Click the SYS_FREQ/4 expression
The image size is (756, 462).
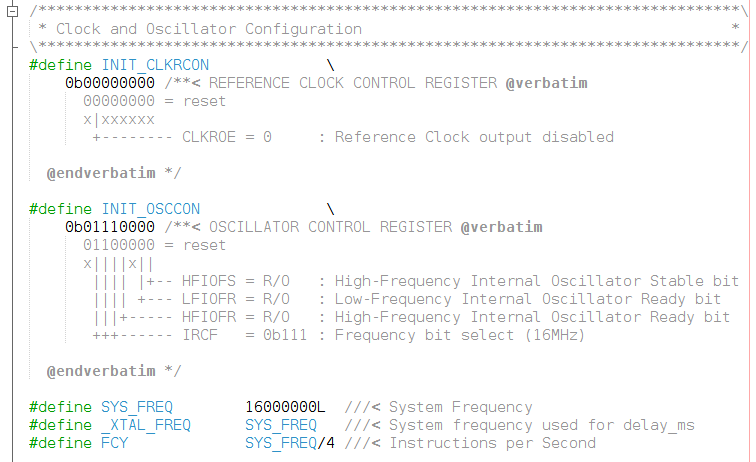coord(290,443)
